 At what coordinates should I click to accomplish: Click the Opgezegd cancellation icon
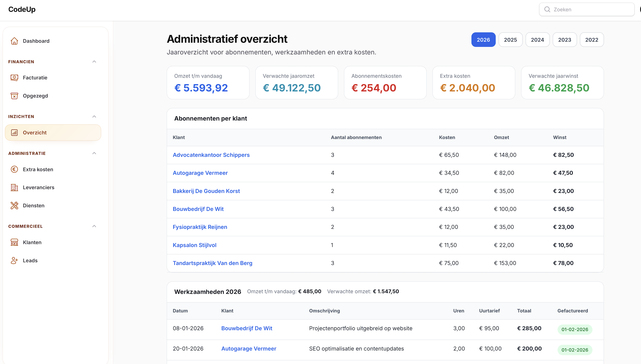(x=14, y=96)
